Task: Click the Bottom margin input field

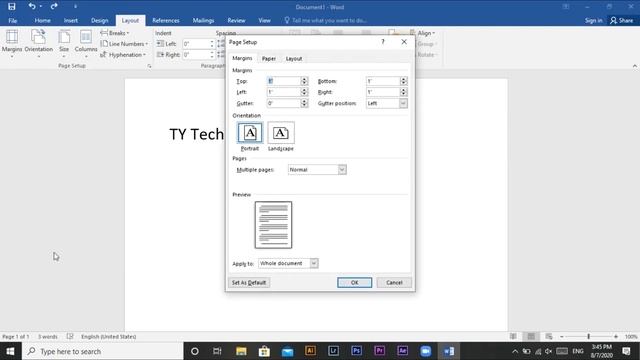Action: point(383,81)
